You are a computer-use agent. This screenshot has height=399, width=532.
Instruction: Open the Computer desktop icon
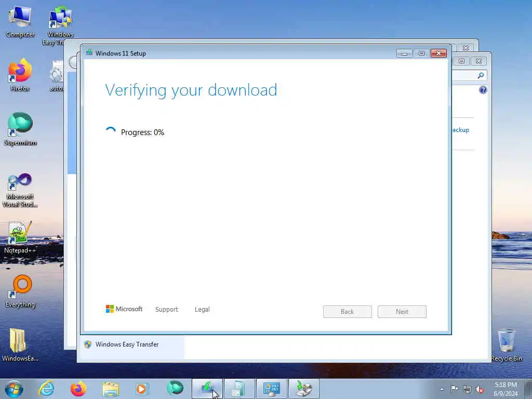coord(20,21)
